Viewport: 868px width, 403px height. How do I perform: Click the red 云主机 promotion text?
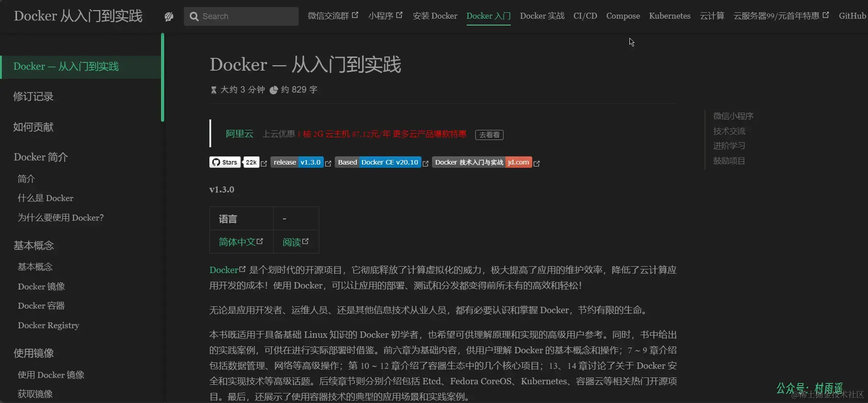point(382,134)
